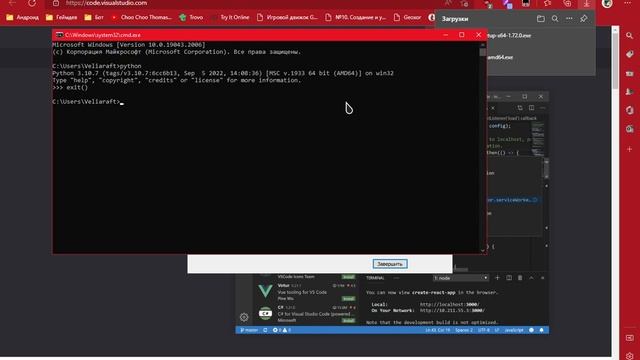Kill terminal with the trash icon
This screenshot has width=640, height=360.
(520, 278)
